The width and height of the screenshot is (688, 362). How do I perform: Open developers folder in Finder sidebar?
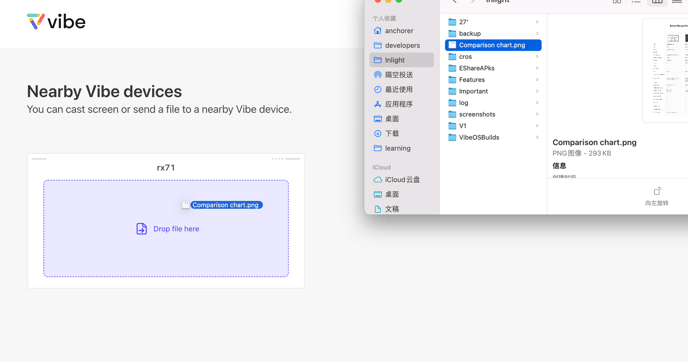coord(401,45)
